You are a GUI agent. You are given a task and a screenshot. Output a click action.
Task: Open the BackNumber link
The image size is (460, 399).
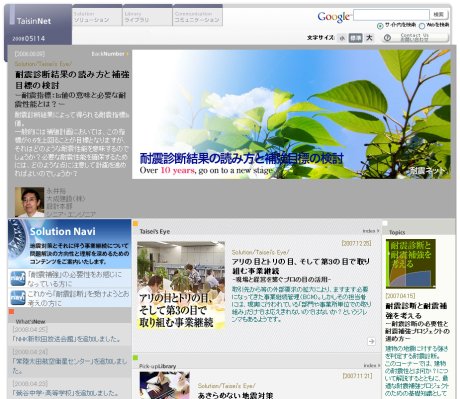click(109, 54)
